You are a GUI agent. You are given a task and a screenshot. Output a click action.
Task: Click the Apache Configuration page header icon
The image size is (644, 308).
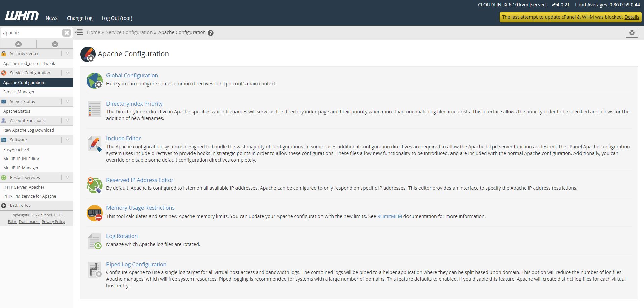[x=88, y=54]
